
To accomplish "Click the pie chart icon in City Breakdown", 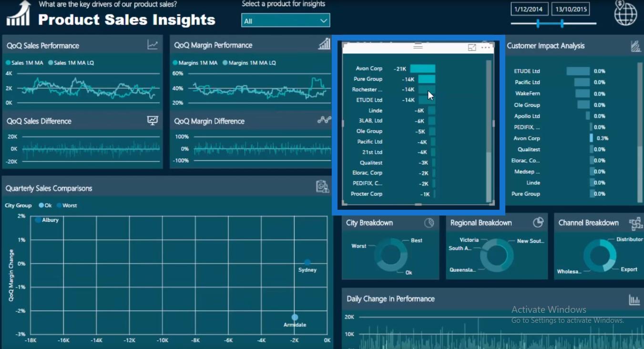I will (x=429, y=223).
